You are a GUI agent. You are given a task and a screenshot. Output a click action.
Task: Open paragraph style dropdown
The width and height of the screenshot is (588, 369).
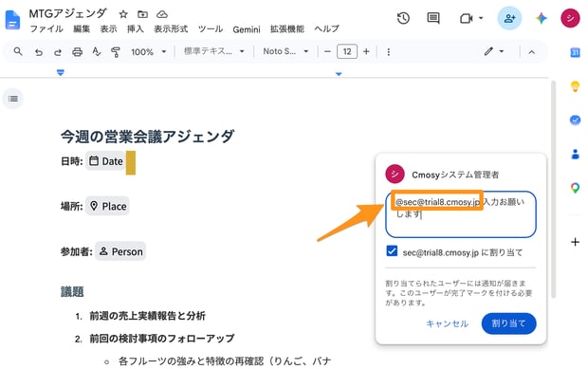(x=214, y=51)
